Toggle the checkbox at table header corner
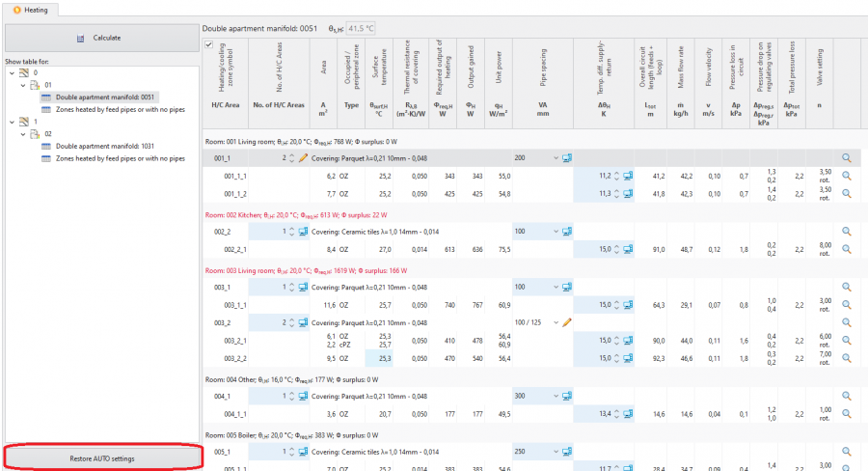Image resolution: width=868 pixels, height=471 pixels. pyautogui.click(x=208, y=45)
